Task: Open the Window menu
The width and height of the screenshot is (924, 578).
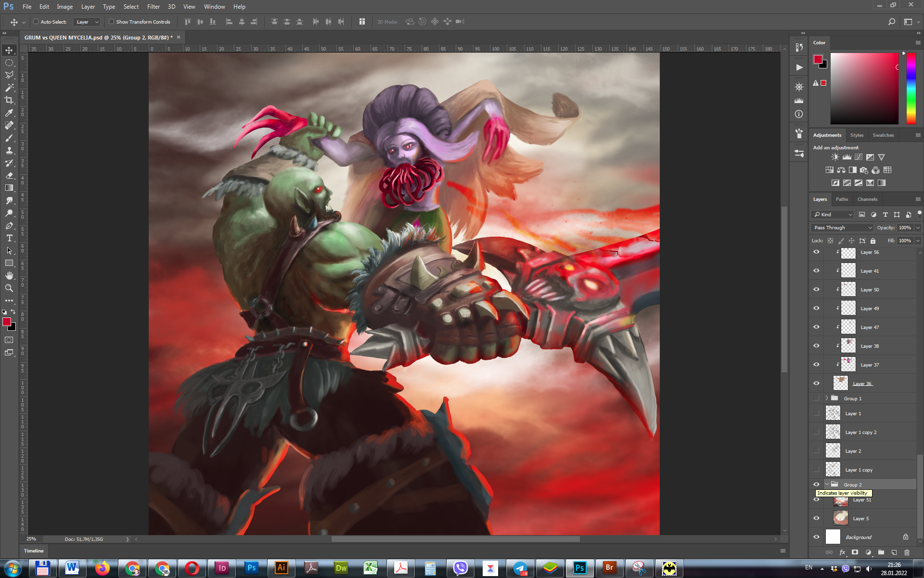Action: (x=214, y=7)
